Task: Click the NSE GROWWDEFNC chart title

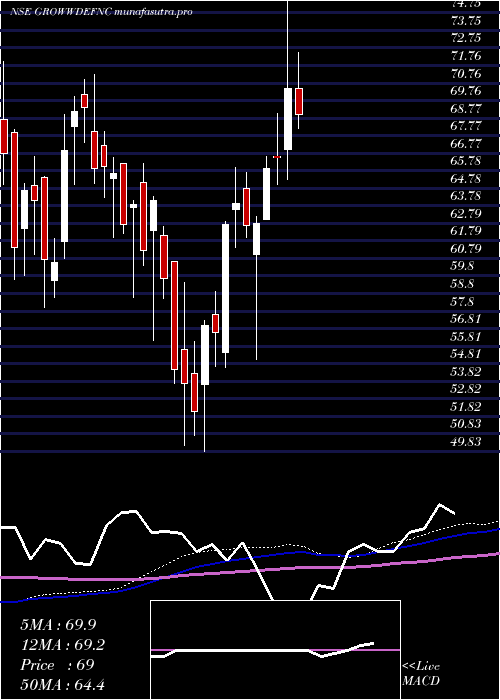Action: click(101, 12)
